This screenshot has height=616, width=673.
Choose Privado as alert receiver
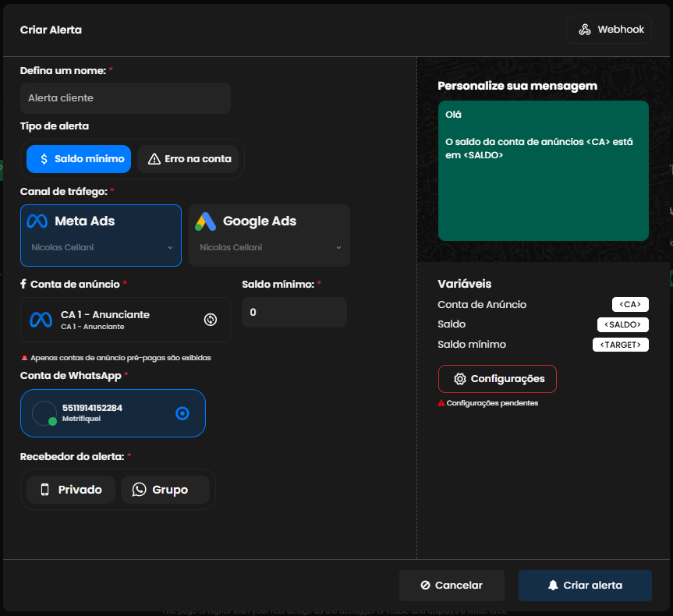71,490
